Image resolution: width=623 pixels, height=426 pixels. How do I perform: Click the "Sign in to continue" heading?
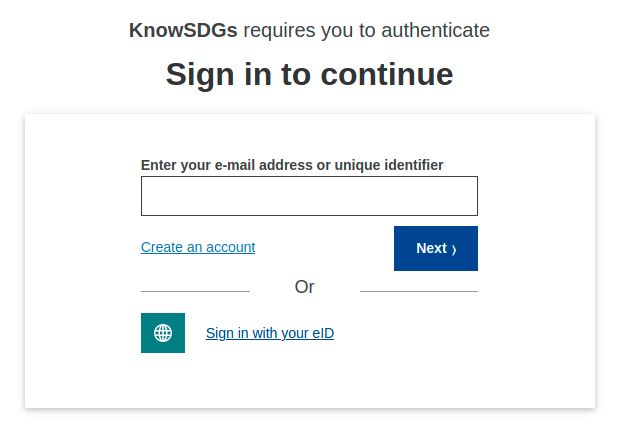point(309,74)
